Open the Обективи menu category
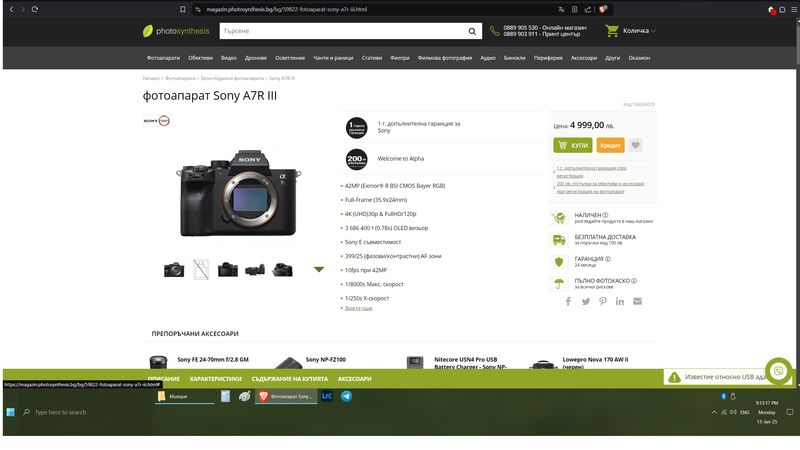This screenshot has height=450, width=800. pos(200,58)
